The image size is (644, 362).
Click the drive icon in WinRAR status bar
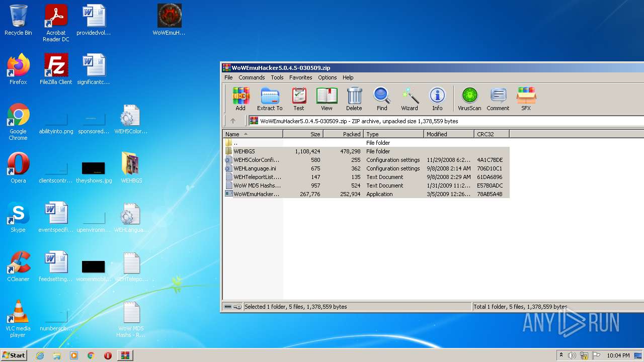[228, 307]
